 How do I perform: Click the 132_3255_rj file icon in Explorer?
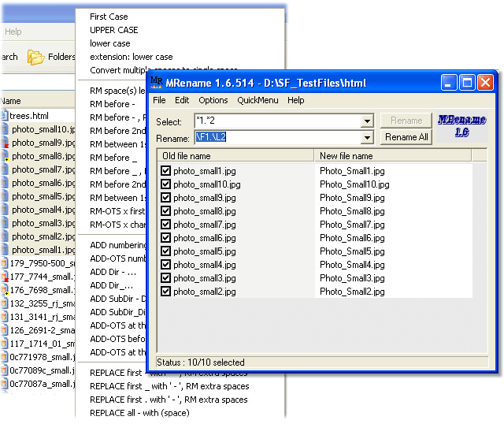pos(4,303)
